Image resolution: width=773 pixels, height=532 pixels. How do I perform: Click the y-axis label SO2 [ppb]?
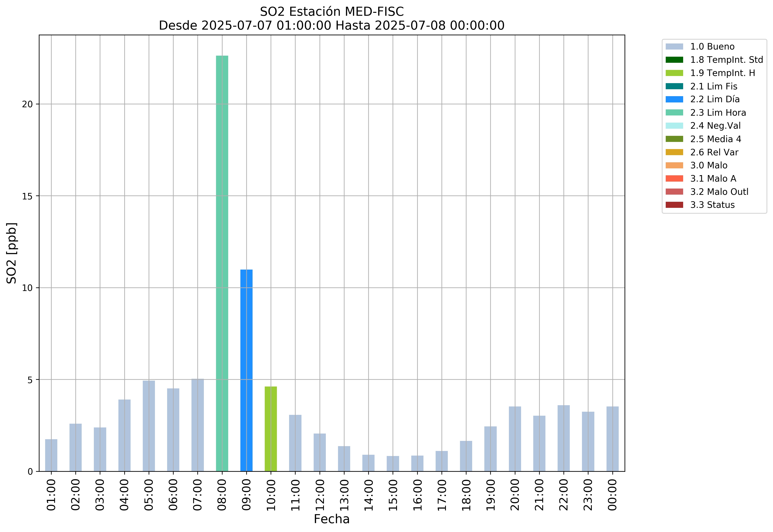[x=12, y=253]
